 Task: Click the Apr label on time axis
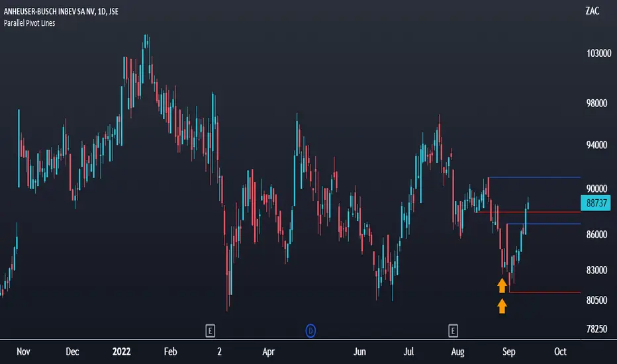pyautogui.click(x=268, y=351)
